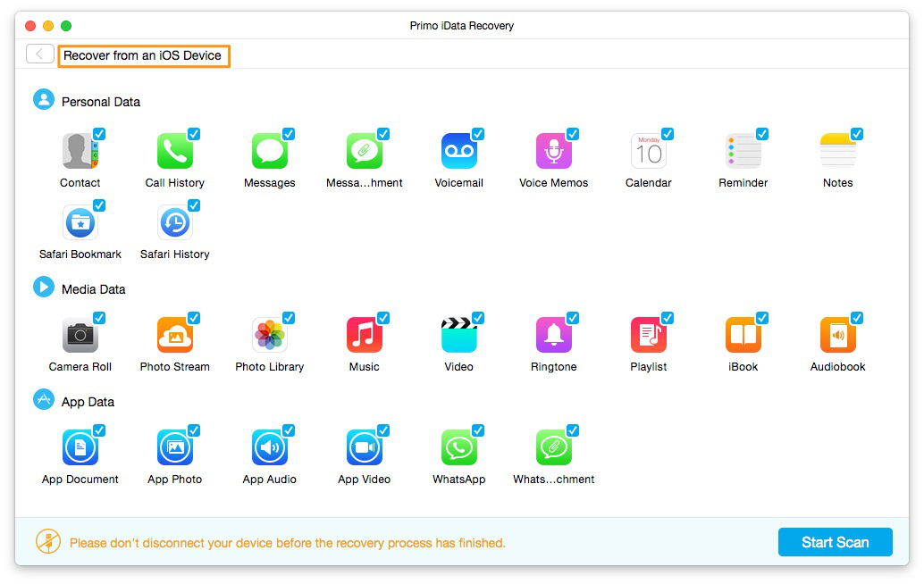Toggle the Playlist checkbox
The image size is (924, 584).
(668, 318)
